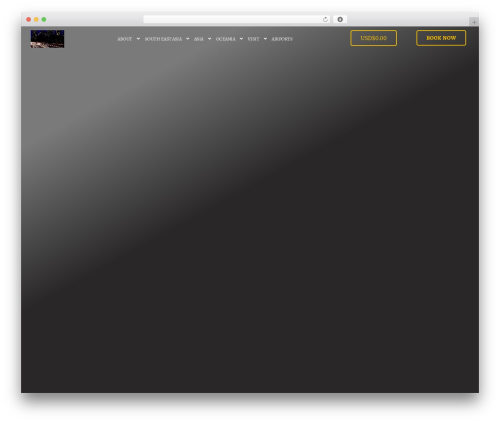
Task: Click the site logo image
Action: click(47, 39)
